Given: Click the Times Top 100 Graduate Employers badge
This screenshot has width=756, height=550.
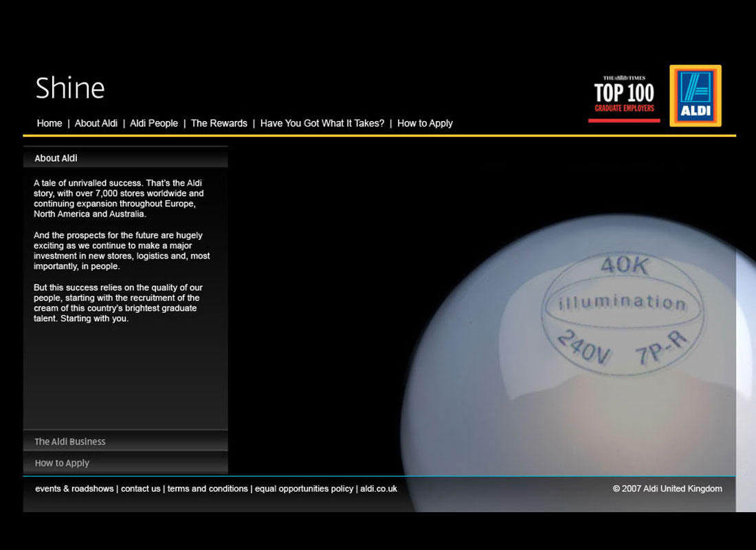Looking at the screenshot, I should (x=624, y=99).
